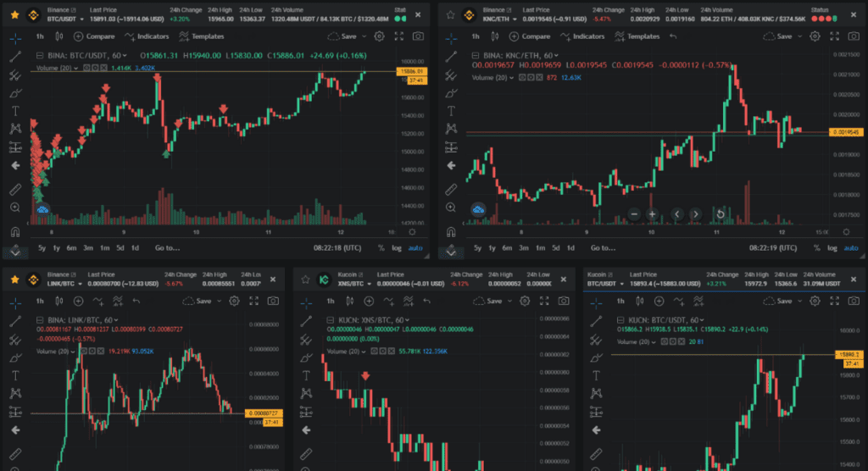
Task: Expand Volume (20) indicator menu on KNC/ETH chart
Action: [511, 78]
